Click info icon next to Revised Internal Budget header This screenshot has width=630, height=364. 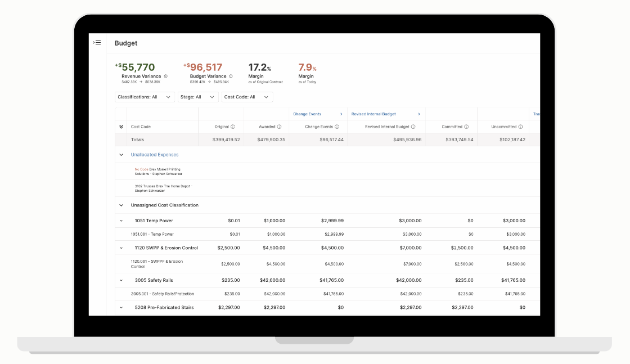tap(413, 127)
